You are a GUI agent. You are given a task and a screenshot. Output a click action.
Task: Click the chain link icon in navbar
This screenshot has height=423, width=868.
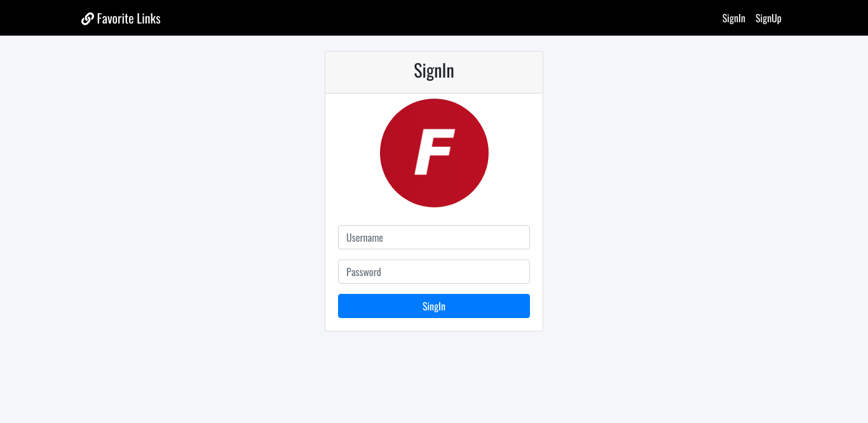coord(88,18)
